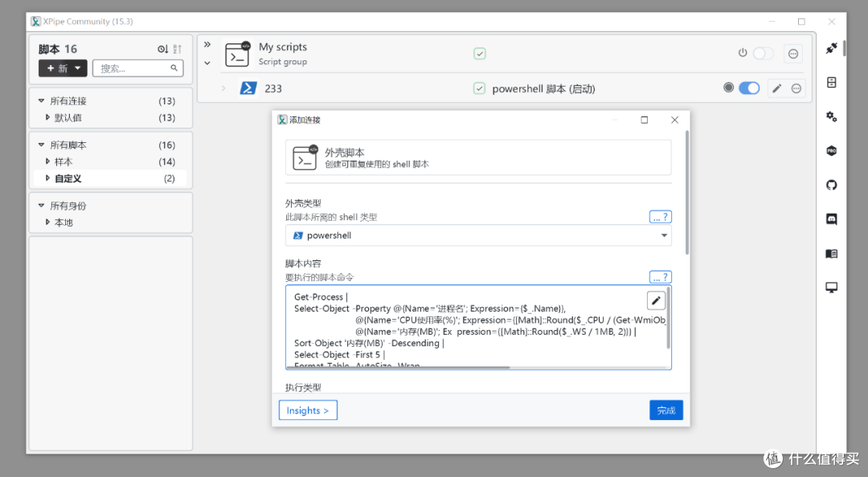The width and height of the screenshot is (868, 477).
Task: Sort scripts by time with clock icon
Action: click(162, 49)
